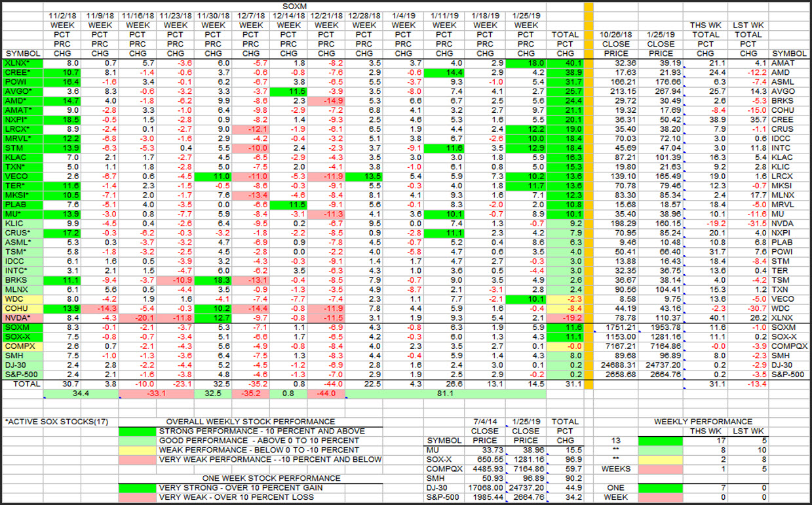Select the 24688.31 close price for DJ-30
The width and height of the screenshot is (812, 505).
tap(615, 365)
